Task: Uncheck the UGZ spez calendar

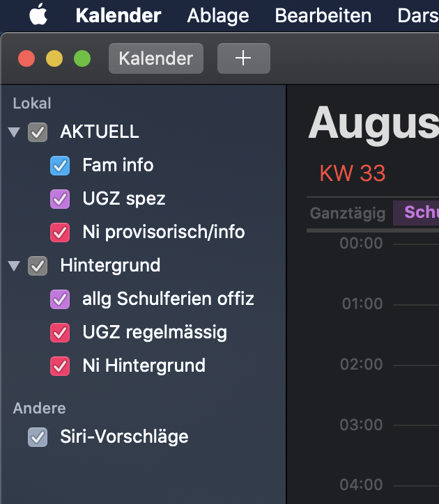Action: (x=60, y=199)
